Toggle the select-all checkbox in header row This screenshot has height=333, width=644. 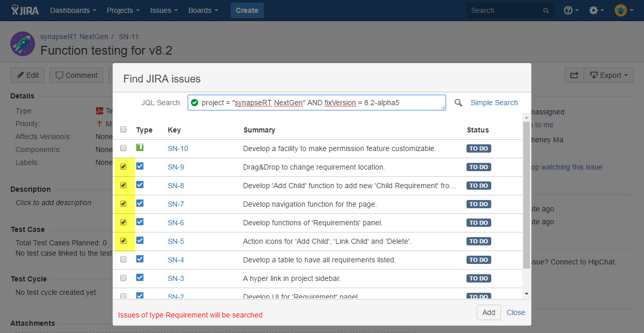click(123, 129)
